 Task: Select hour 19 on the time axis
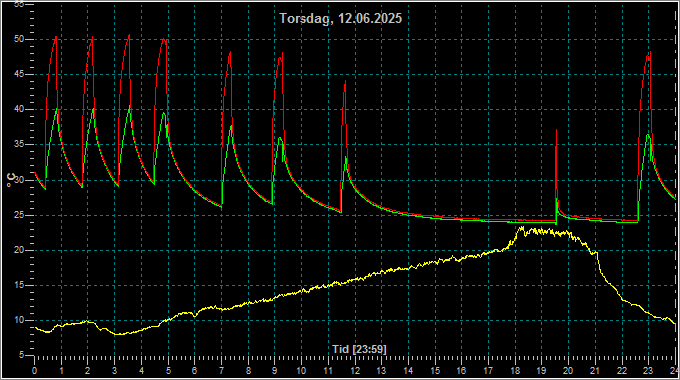click(541, 371)
